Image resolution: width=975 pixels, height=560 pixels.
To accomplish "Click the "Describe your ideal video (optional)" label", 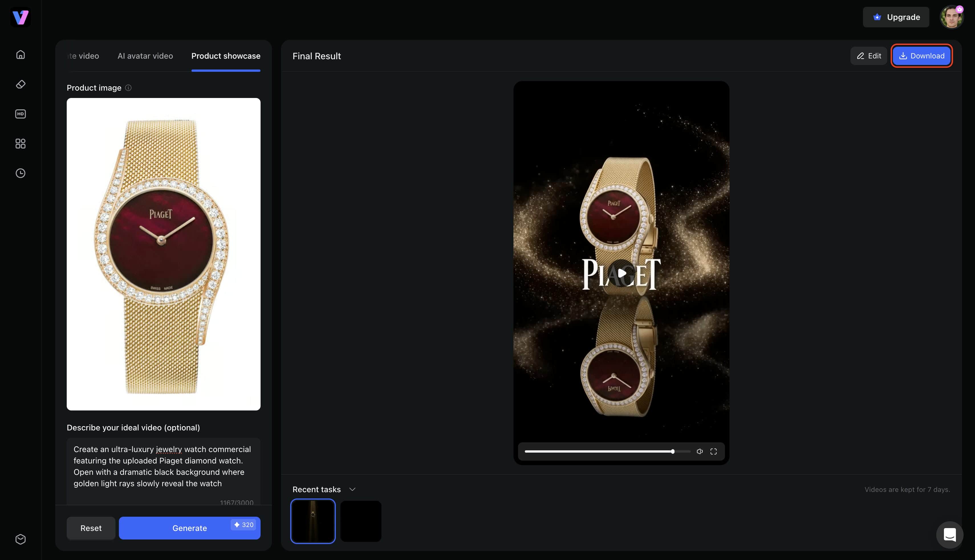I will 133,428.
